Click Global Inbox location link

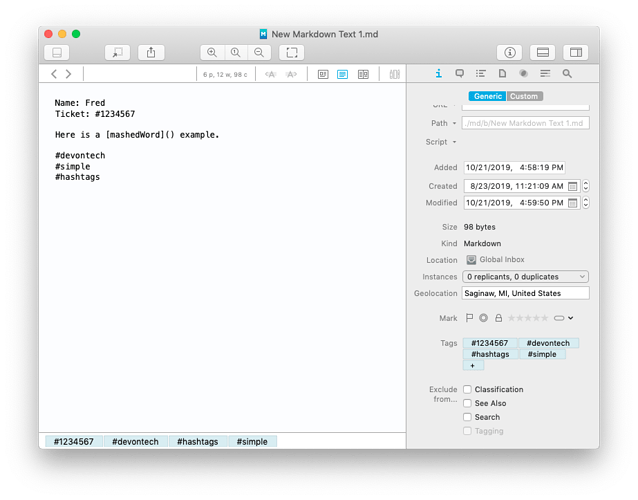[496, 260]
